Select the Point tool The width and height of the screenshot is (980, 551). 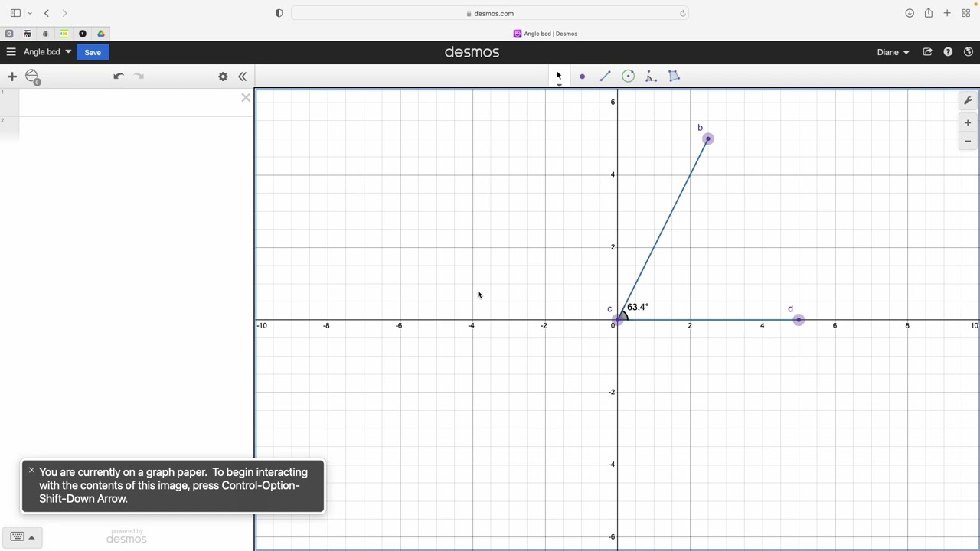(x=583, y=77)
